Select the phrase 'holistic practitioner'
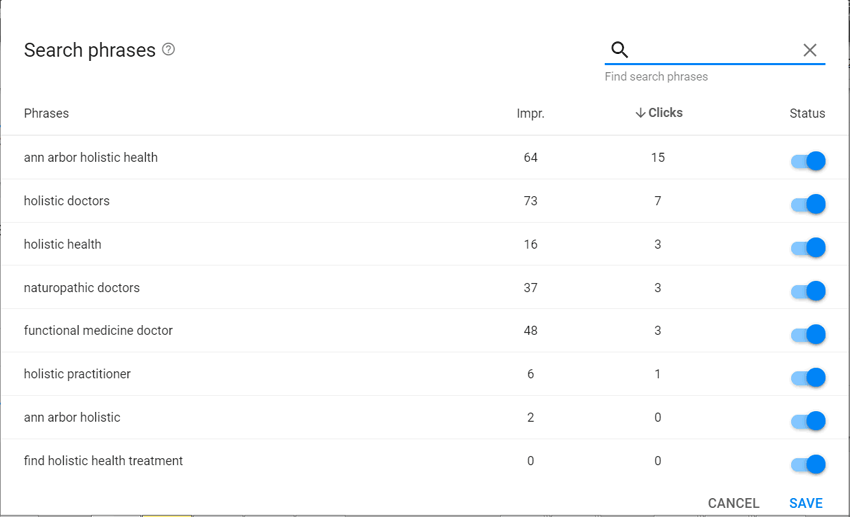Viewport: 850px width, 517px height. click(x=77, y=374)
